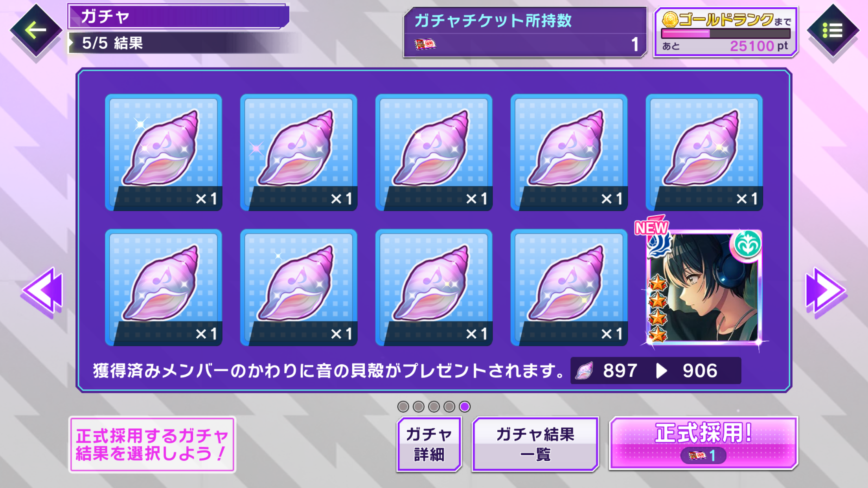Viewport: 868px width, 488px height.
Task: Select the third result page dot
Action: pyautogui.click(x=434, y=407)
